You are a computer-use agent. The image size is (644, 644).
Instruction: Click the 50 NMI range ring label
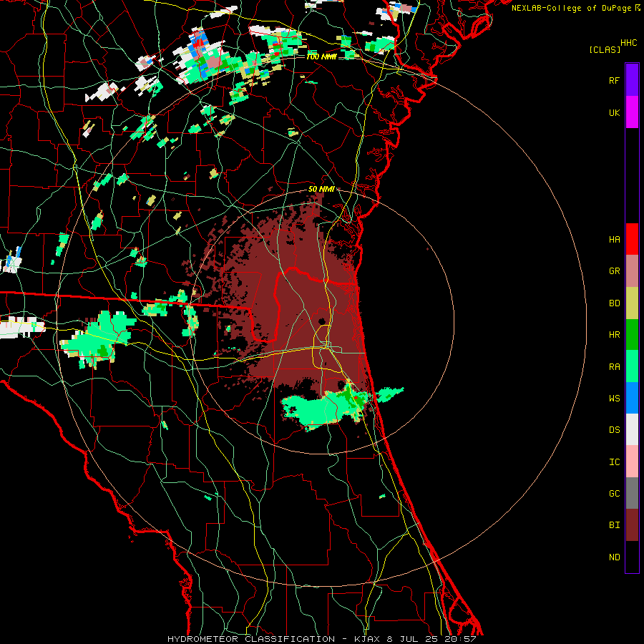click(321, 190)
